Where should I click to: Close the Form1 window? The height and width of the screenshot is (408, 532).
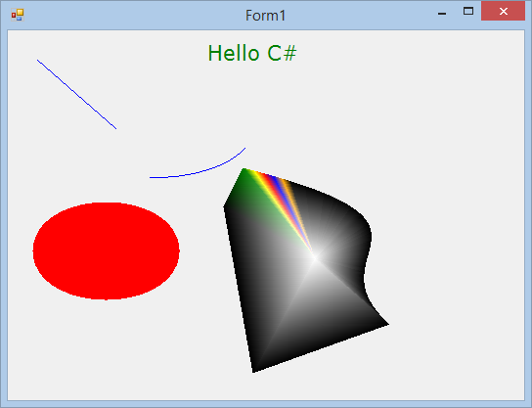point(504,11)
